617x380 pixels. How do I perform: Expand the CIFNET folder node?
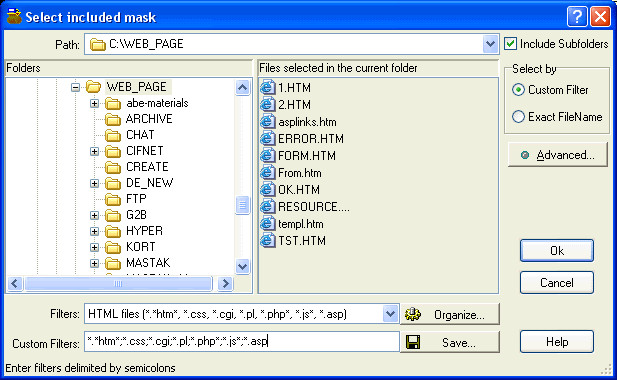(94, 151)
